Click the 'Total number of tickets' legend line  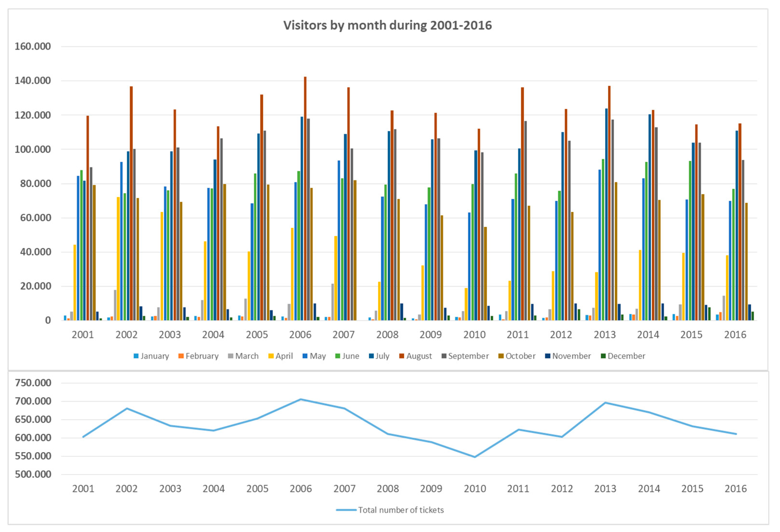coord(346,510)
